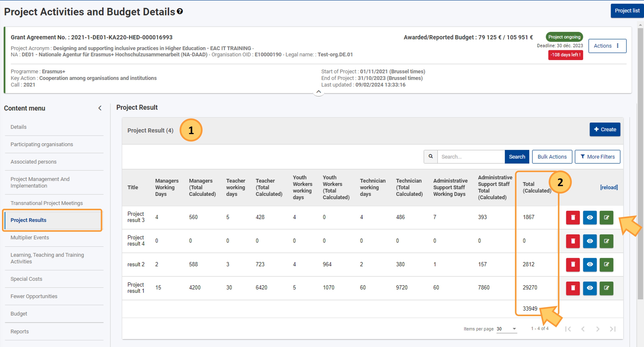The image size is (644, 347).
Task: Edit the result 2 row
Action: 606,264
